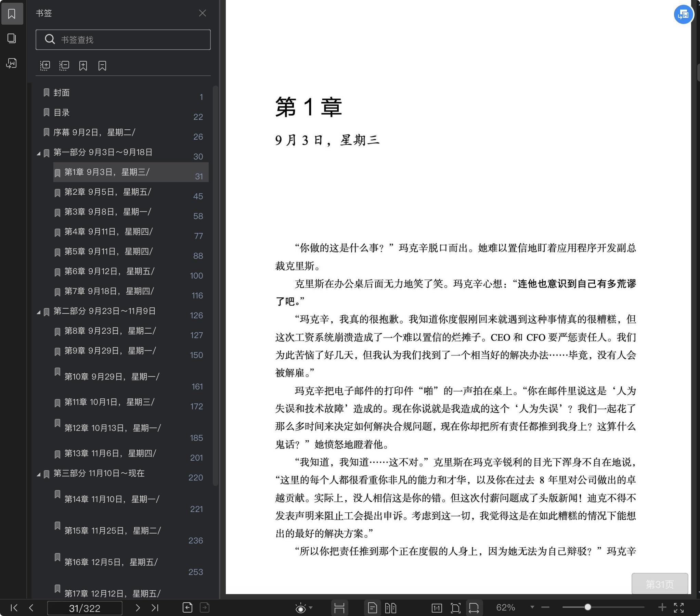Open the convert-to-Word sidebar icon
Viewport: 700px width, 616px height.
tap(12, 63)
